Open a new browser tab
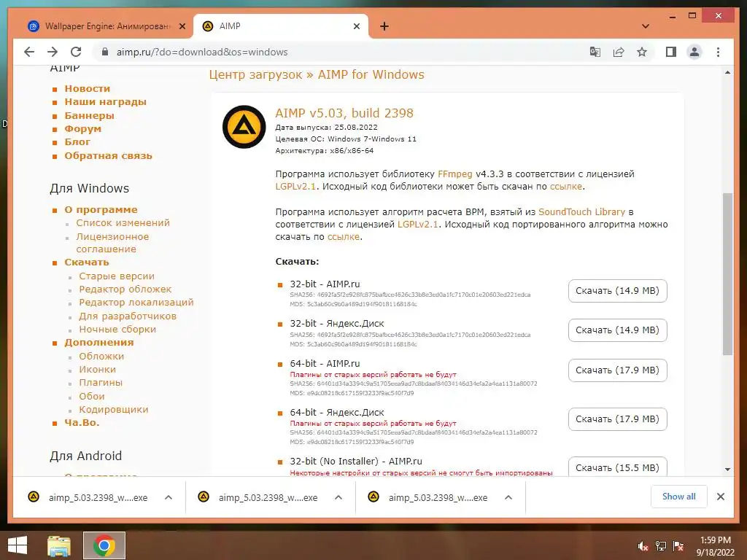Image resolution: width=747 pixels, height=560 pixels. [x=384, y=26]
